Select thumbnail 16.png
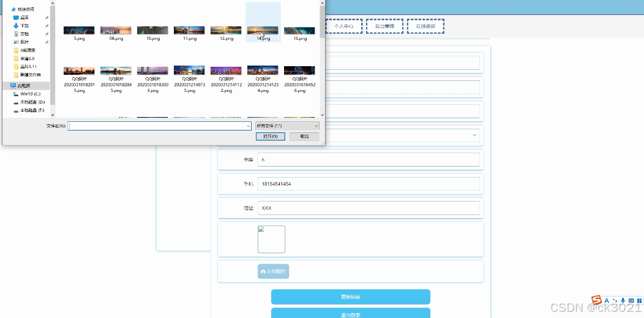The width and height of the screenshot is (644, 318). coord(299,33)
